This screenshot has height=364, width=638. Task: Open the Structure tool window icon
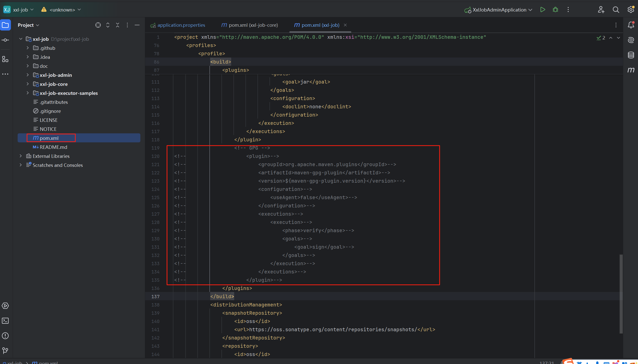coord(5,59)
